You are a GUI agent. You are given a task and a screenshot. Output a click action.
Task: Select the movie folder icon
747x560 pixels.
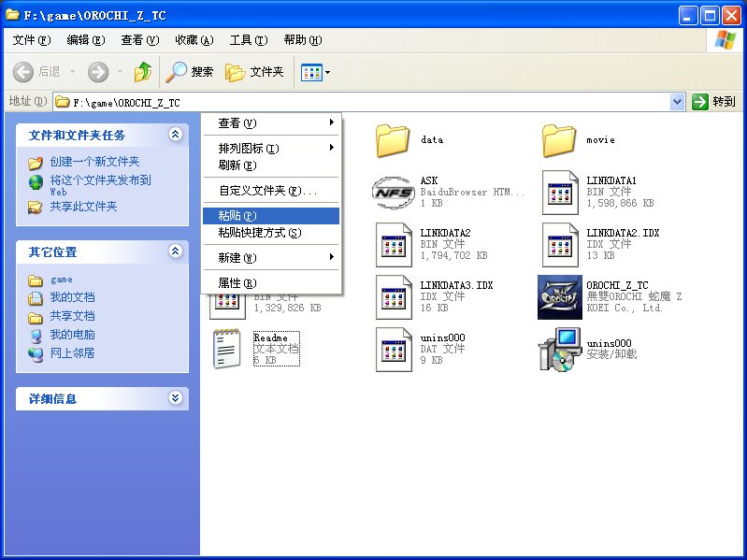(x=560, y=140)
